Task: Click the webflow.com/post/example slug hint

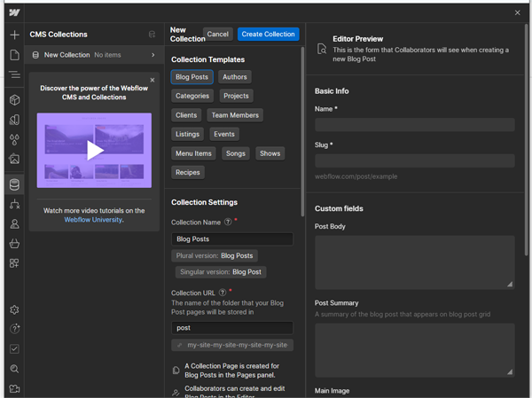Action: coord(356,176)
